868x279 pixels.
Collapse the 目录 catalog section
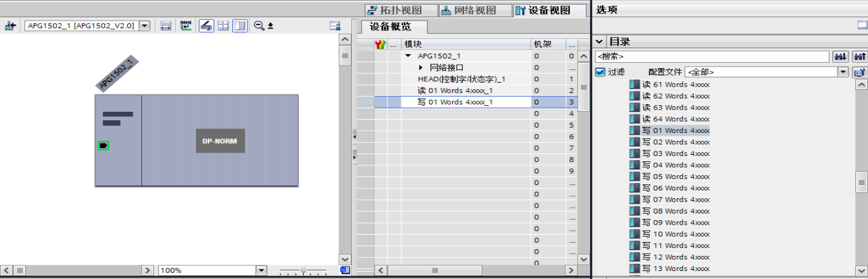coord(599,42)
